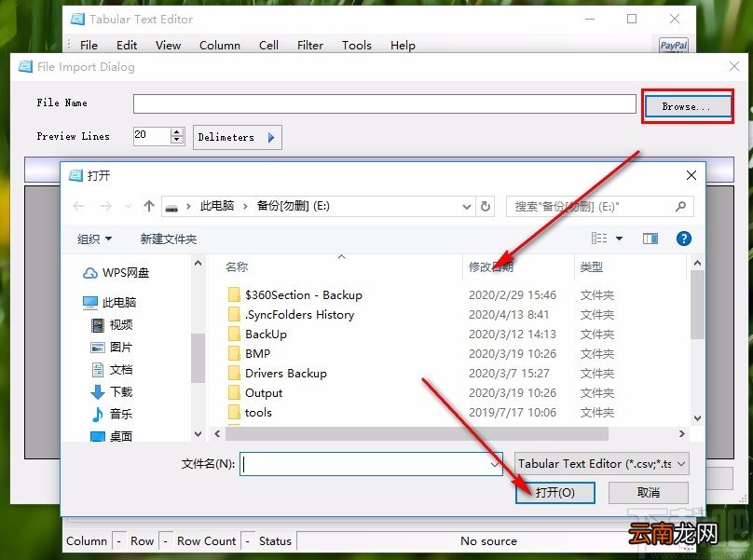Change the view layout icon
This screenshot has height=560, width=753.
[x=599, y=239]
